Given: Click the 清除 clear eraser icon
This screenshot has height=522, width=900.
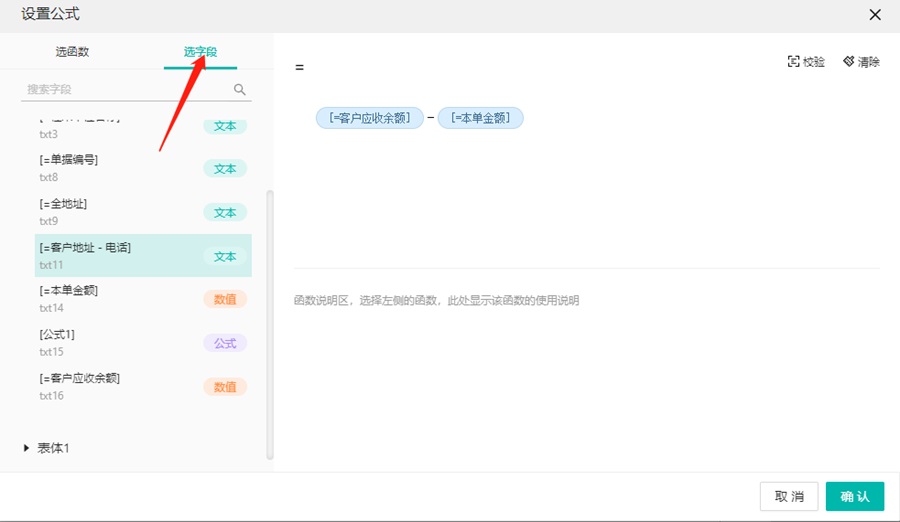Looking at the screenshot, I should click(x=849, y=61).
